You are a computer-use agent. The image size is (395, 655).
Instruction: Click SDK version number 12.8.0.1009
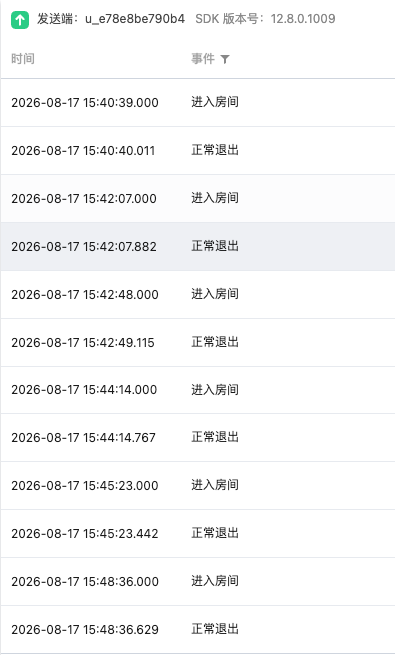[x=303, y=19]
